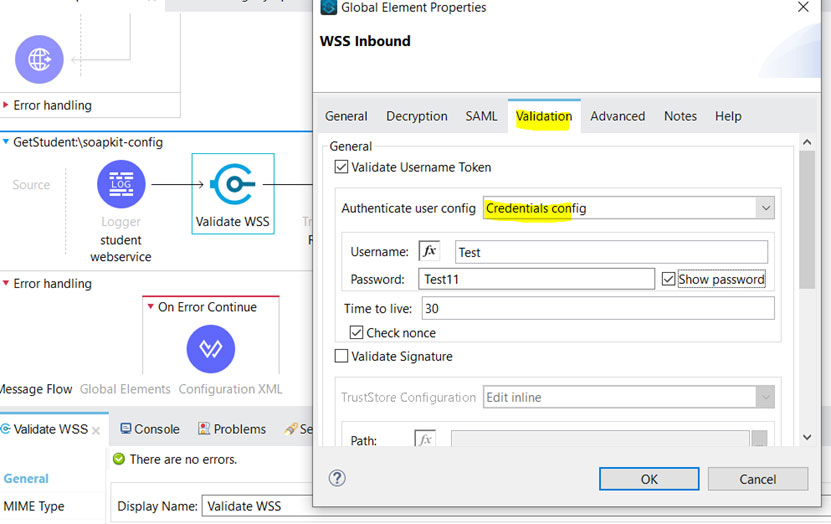Close the Validate WSS properties tab
The height and width of the screenshot is (524, 831).
tap(96, 431)
